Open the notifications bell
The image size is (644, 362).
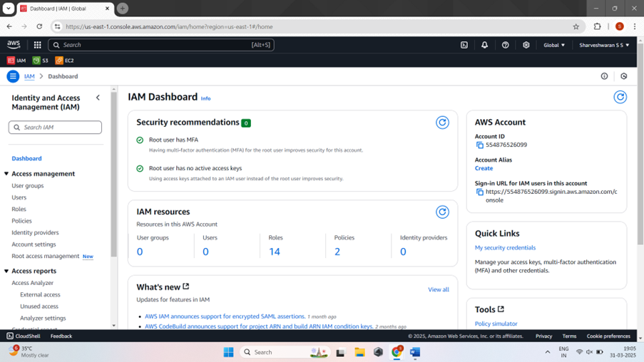(x=485, y=45)
